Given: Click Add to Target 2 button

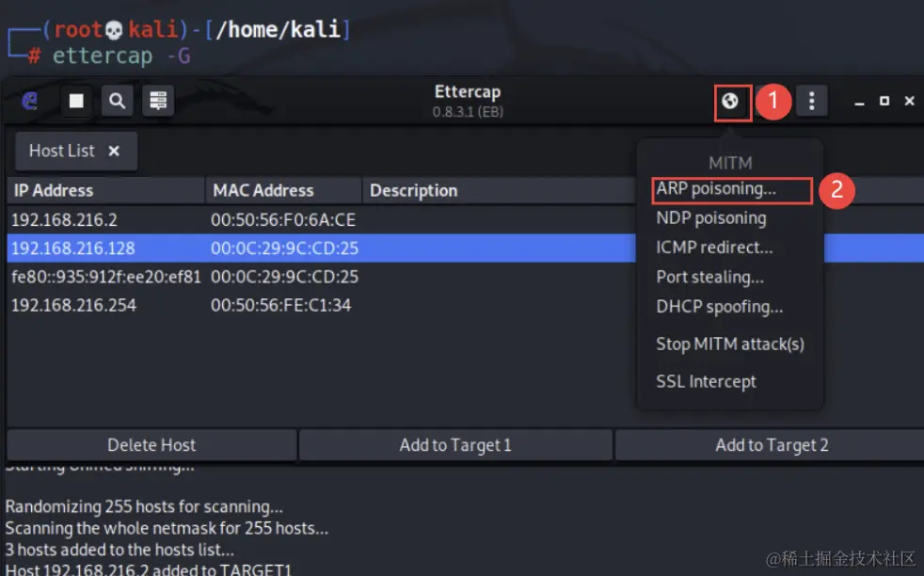Looking at the screenshot, I should (772, 445).
